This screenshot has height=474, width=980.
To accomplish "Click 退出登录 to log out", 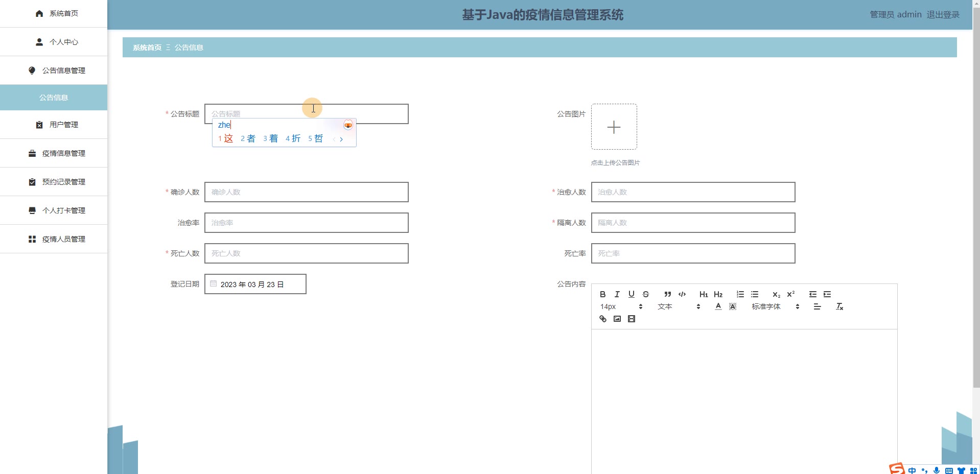I will (943, 15).
